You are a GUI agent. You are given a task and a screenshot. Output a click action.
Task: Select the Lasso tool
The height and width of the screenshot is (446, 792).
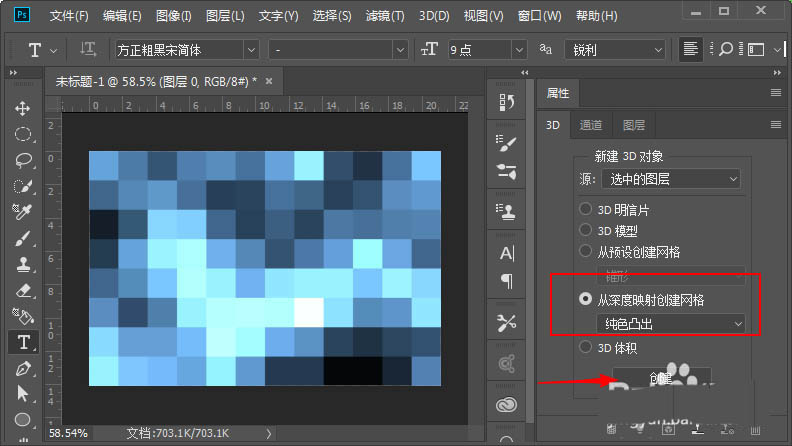(22, 160)
